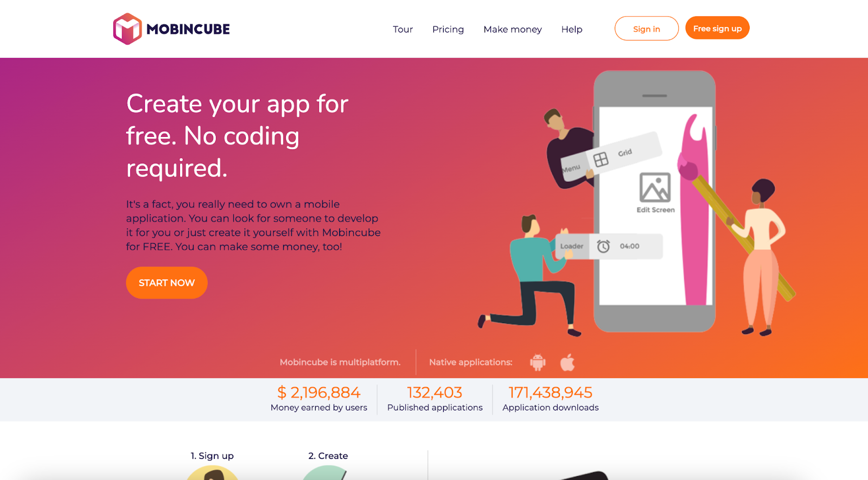Screen dimensions: 868x480
Task: Click the alarm clock Loader icon
Action: [x=603, y=247]
